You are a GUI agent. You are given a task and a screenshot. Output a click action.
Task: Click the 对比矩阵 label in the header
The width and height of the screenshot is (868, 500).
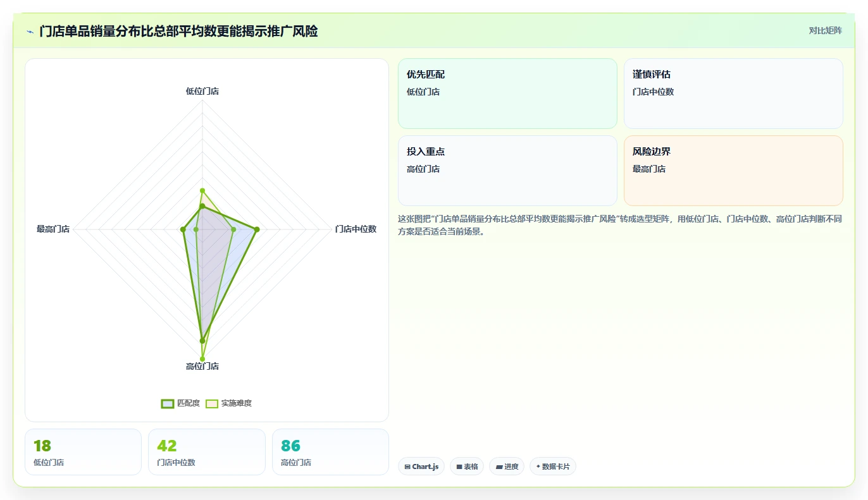click(x=825, y=30)
